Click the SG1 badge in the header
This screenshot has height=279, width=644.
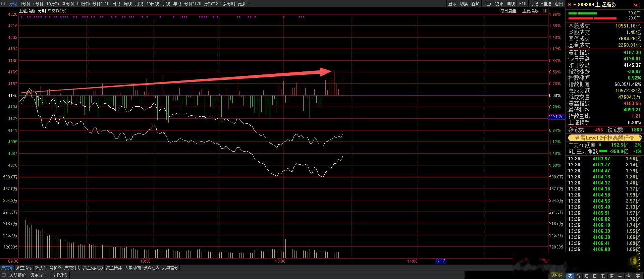click(x=637, y=5)
